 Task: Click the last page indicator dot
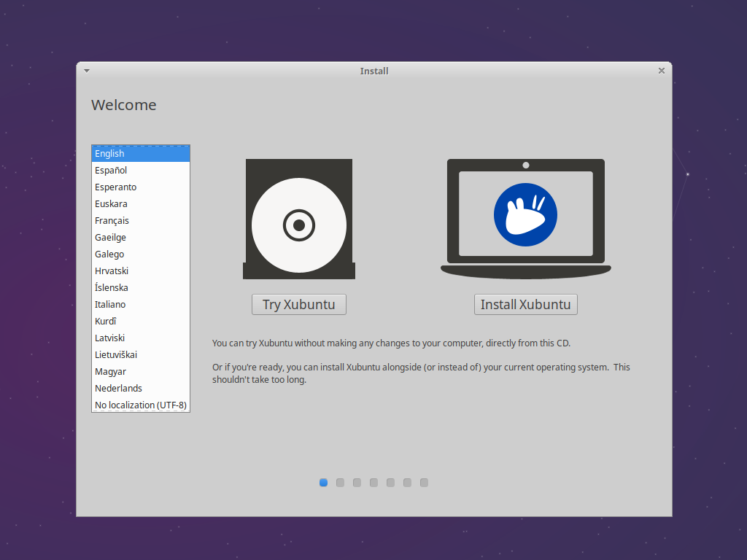click(424, 482)
